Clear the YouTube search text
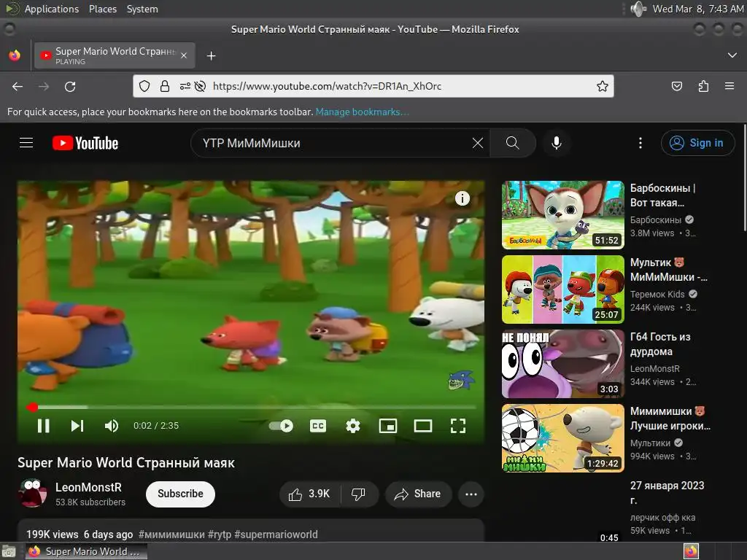Viewport: 747px width, 560px height. (478, 143)
